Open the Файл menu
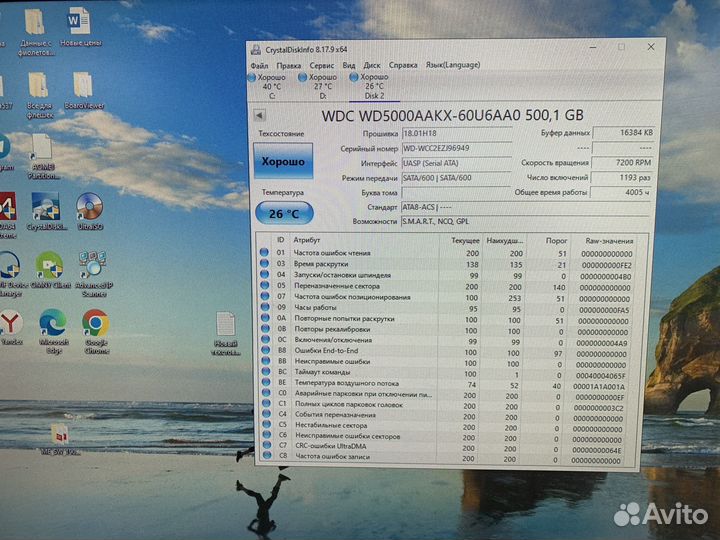 (x=260, y=65)
